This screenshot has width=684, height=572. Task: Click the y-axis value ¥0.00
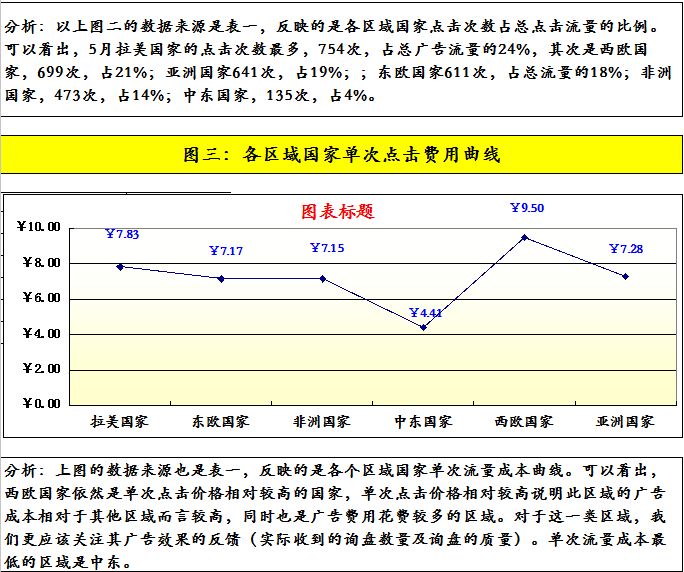pyautogui.click(x=41, y=403)
